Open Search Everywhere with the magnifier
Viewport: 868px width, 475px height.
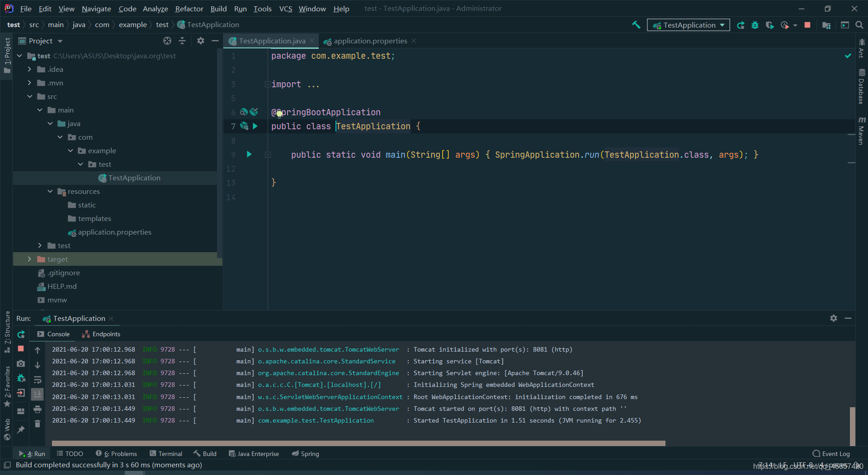pos(859,25)
